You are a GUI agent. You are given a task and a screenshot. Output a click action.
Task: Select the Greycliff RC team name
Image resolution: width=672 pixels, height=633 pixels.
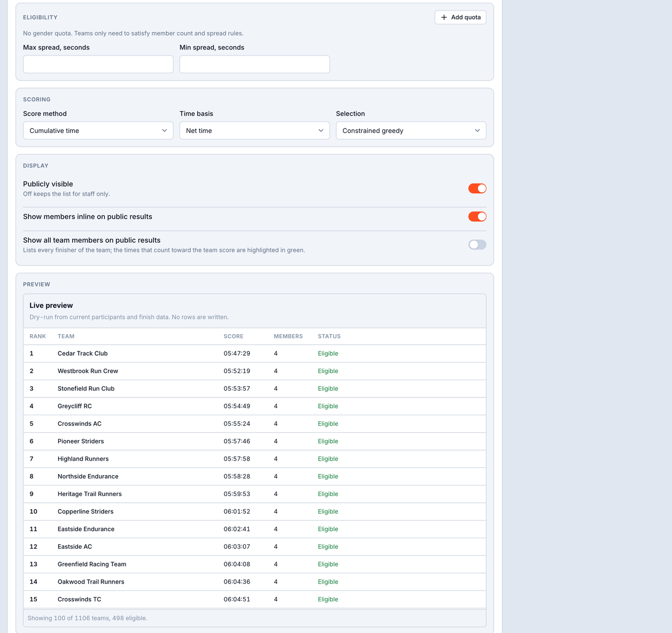[75, 406]
